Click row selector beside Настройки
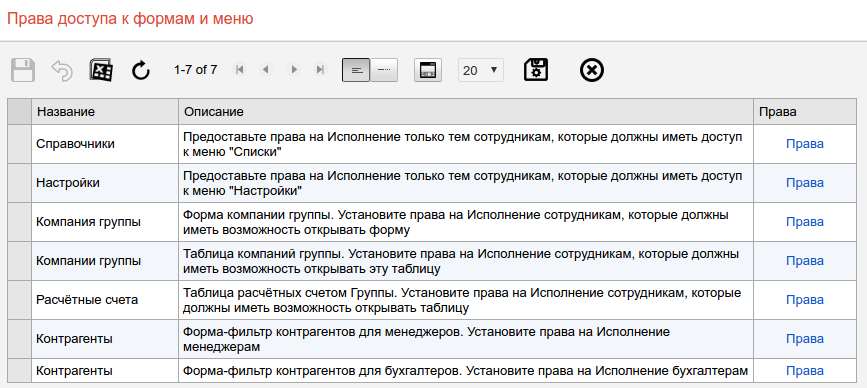This screenshot has height=388, width=867. [19, 183]
